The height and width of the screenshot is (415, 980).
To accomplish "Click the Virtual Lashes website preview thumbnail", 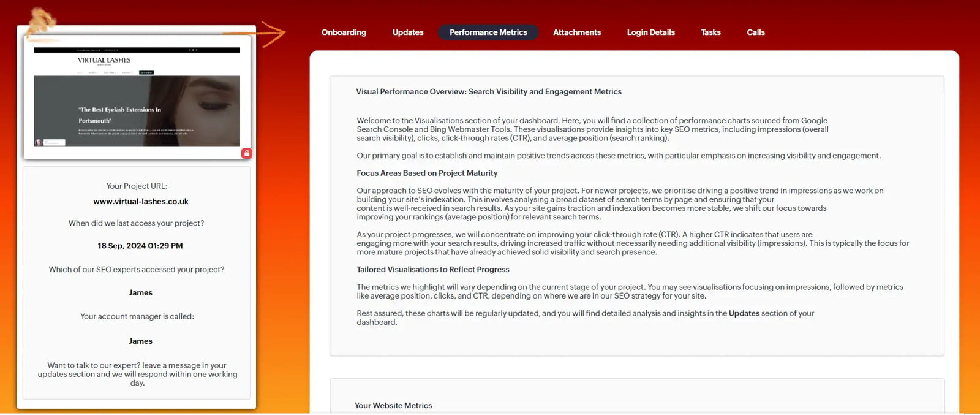I will (137, 98).
